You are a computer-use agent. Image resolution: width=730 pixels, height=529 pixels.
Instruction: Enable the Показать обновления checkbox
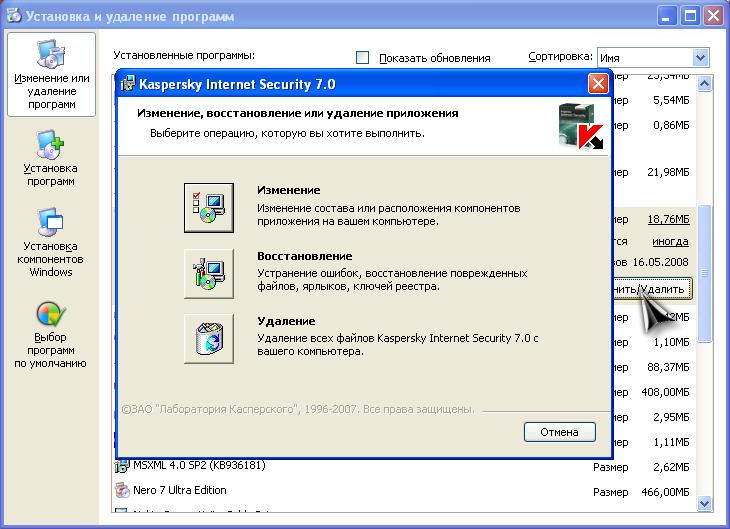pos(363,58)
